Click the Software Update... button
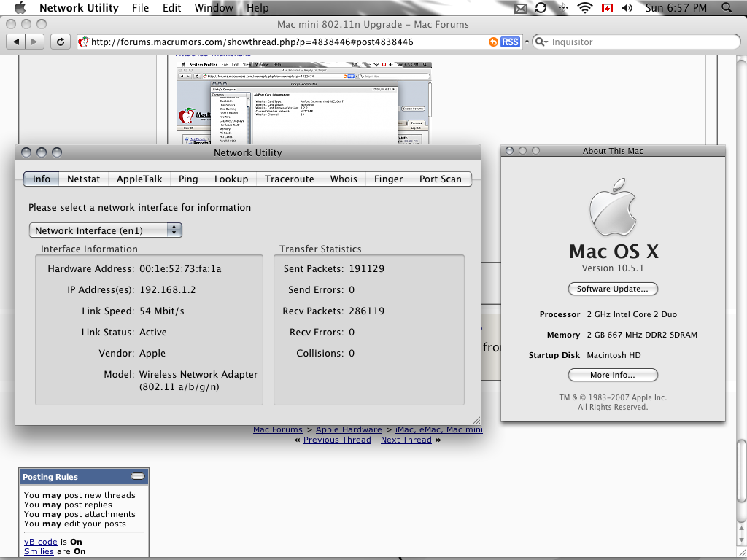 (x=613, y=289)
